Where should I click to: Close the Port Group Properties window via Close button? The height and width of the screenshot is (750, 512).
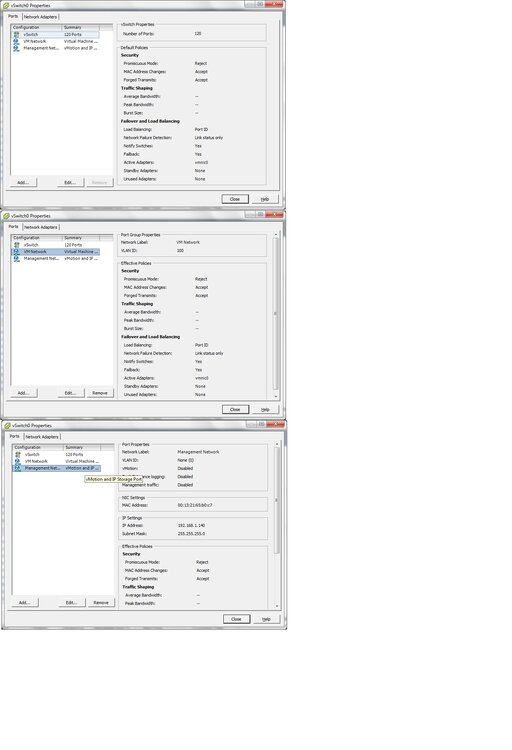coord(235,409)
